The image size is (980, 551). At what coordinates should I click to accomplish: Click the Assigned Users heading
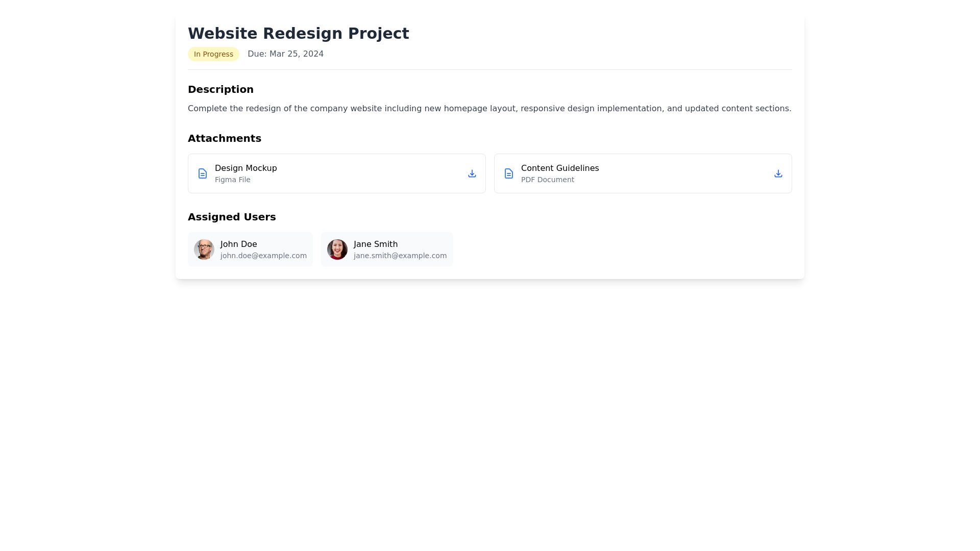(231, 217)
